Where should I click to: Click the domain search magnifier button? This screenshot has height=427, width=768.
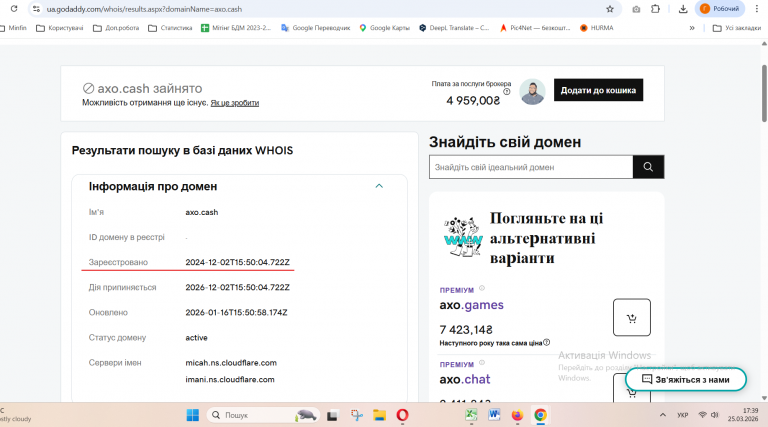pos(648,167)
